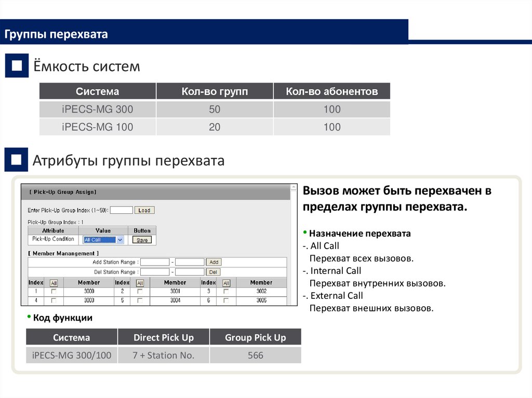
Task: Focus the Pick-Up Group Index input field
Action: coord(122,210)
